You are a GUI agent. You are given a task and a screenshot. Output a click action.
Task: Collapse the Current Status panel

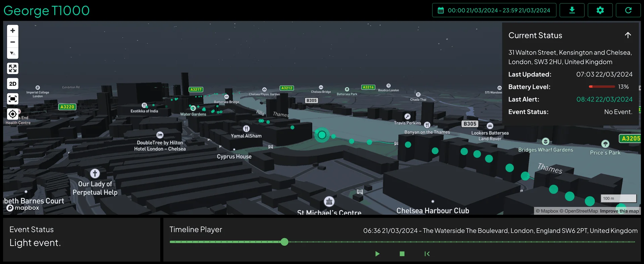point(628,35)
